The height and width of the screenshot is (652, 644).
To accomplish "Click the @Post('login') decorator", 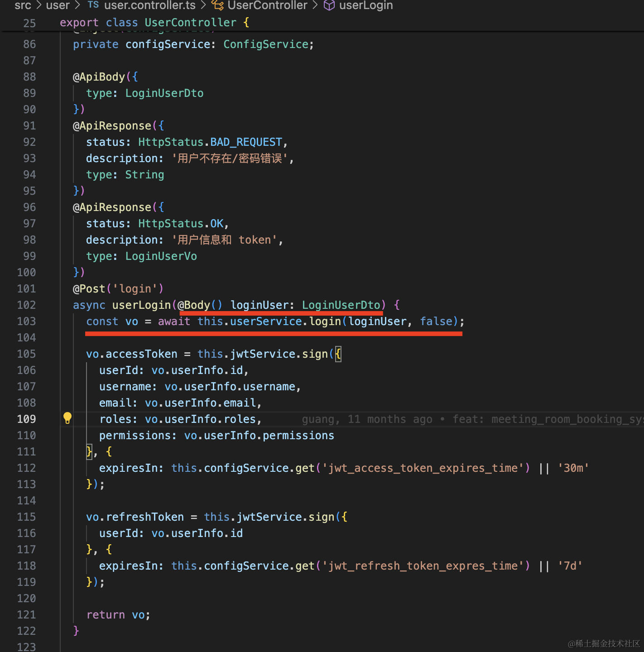I will (118, 289).
